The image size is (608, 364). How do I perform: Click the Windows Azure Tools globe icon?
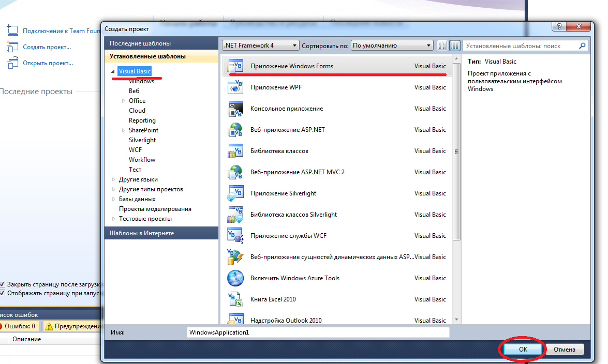click(235, 278)
